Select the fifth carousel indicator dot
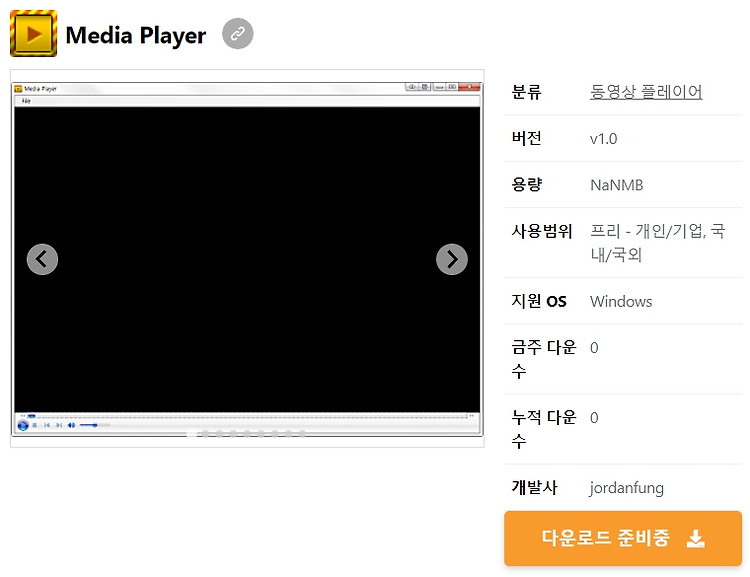Image resolution: width=750 pixels, height=577 pixels. [247, 434]
